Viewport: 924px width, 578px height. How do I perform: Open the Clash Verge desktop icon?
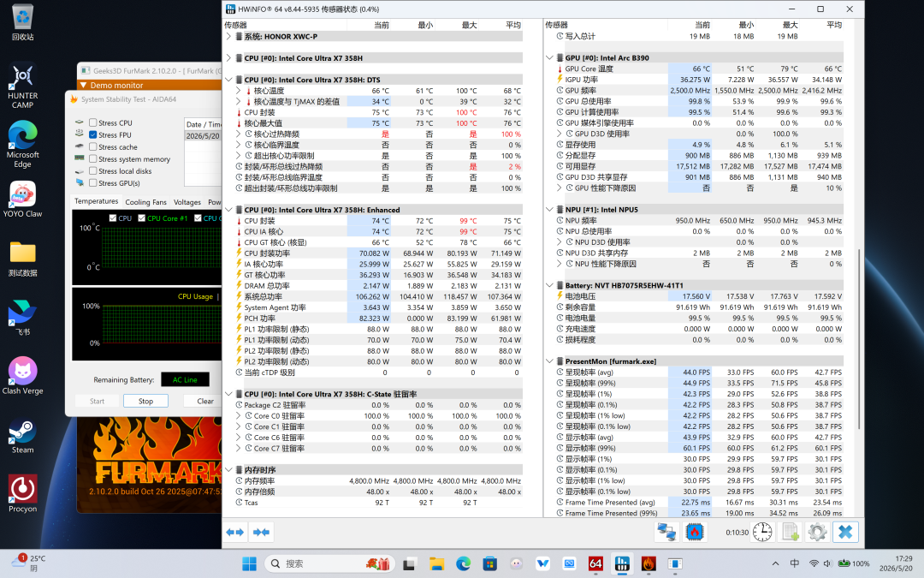[x=22, y=376]
